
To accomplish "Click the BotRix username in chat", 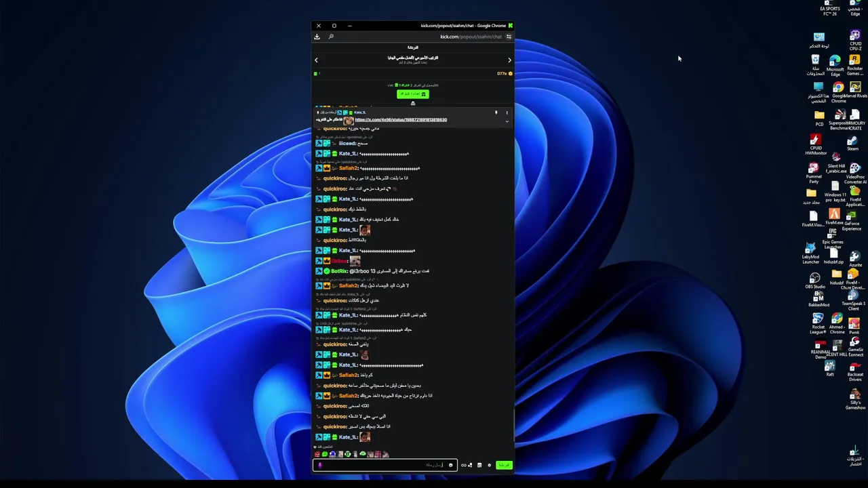I will (x=339, y=271).
